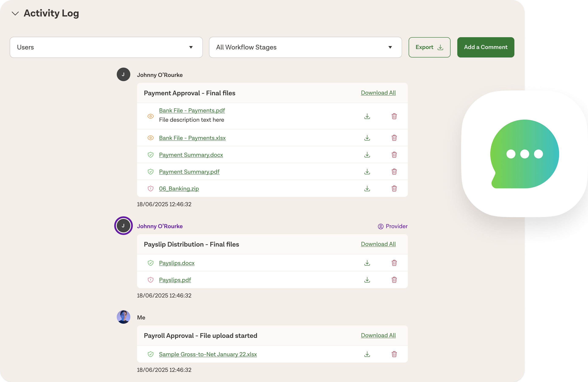The height and width of the screenshot is (382, 588).
Task: Open the Payslips.pdf link
Action: [x=175, y=280]
